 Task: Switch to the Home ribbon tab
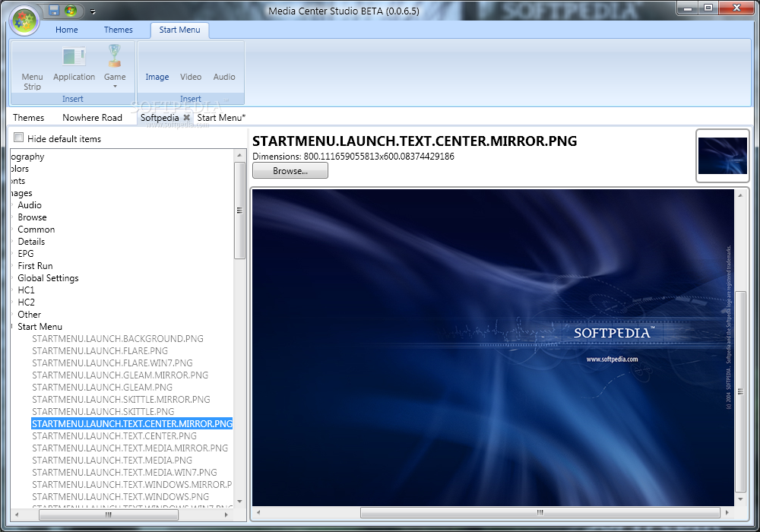pyautogui.click(x=66, y=30)
